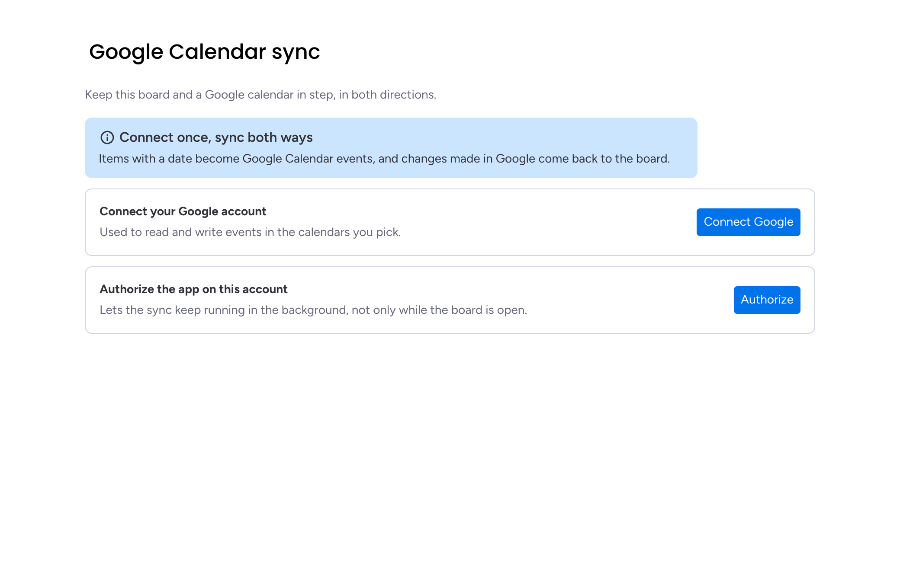
Task: Click the info icon in the blue banner
Action: (107, 137)
